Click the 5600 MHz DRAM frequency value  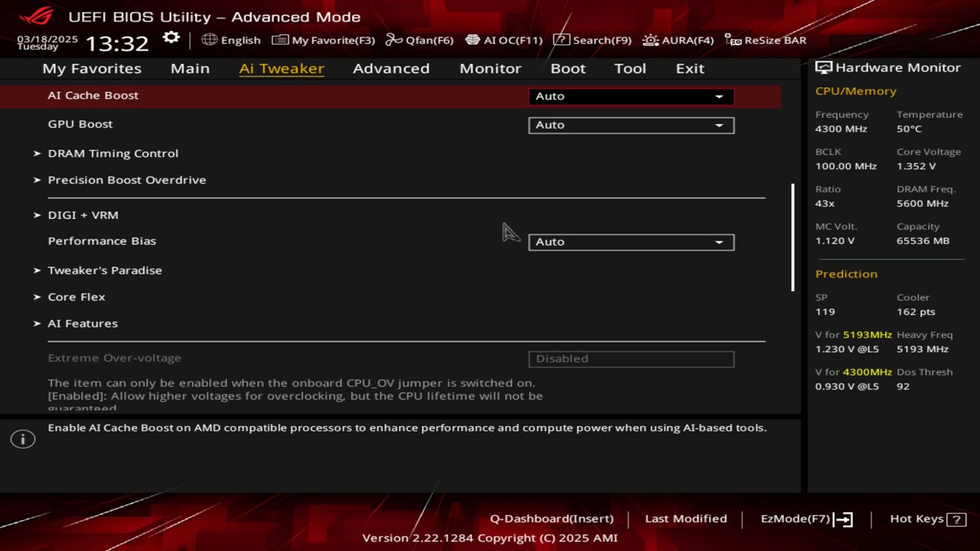tap(923, 204)
